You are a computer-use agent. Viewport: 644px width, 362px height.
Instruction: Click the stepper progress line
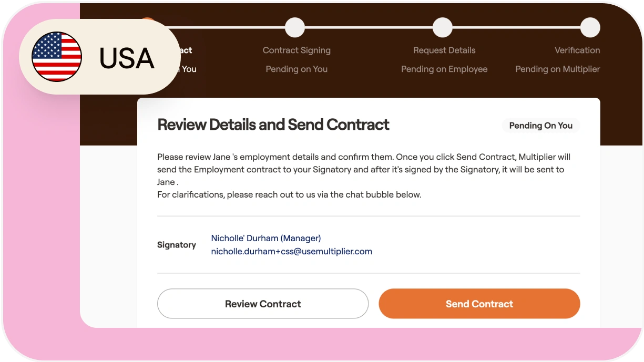coord(368,27)
